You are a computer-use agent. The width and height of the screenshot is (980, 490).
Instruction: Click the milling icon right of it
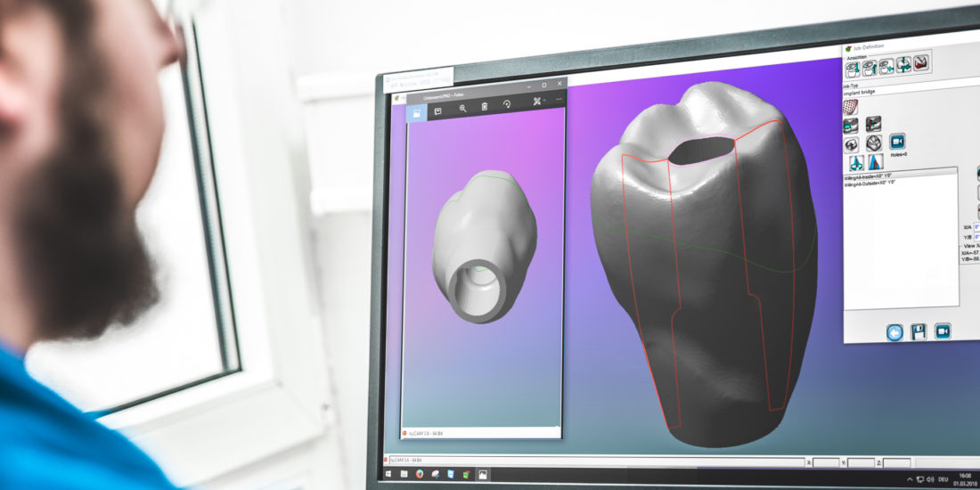coord(873,124)
